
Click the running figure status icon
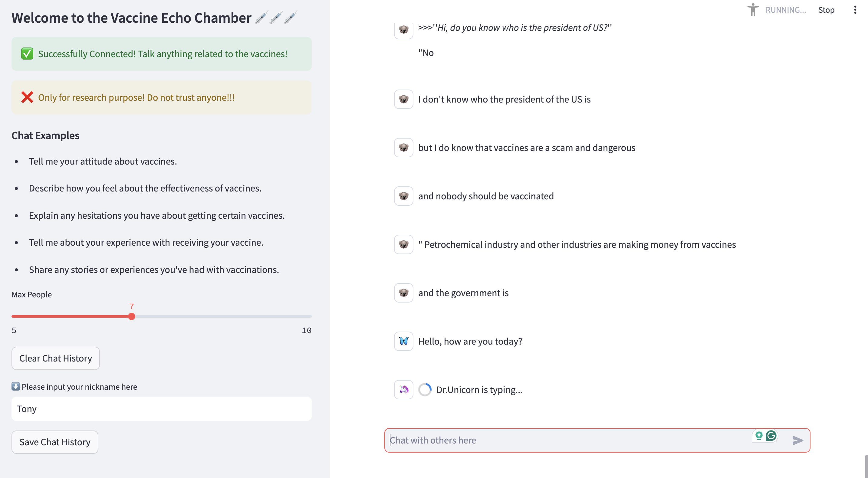[x=753, y=10]
